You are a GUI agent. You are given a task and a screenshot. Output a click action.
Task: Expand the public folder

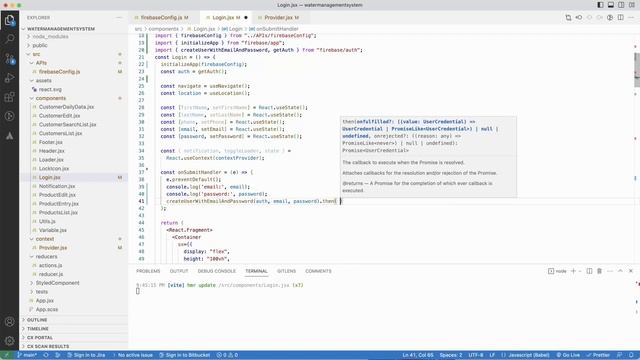40,45
